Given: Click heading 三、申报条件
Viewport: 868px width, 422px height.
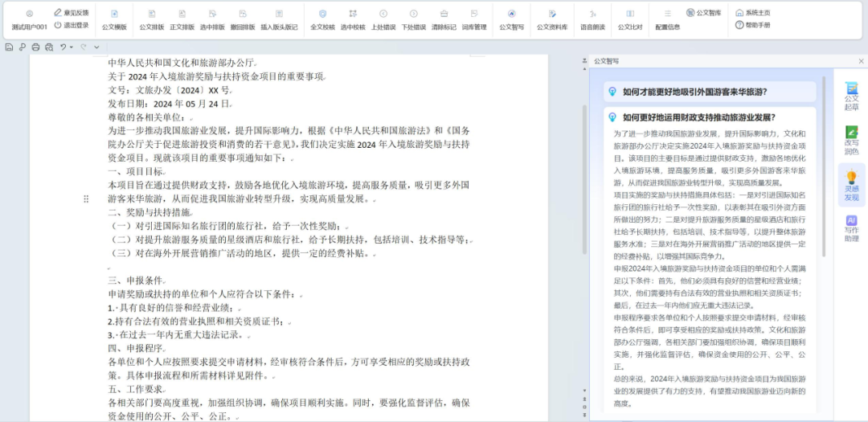Looking at the screenshot, I should click(x=136, y=281).
